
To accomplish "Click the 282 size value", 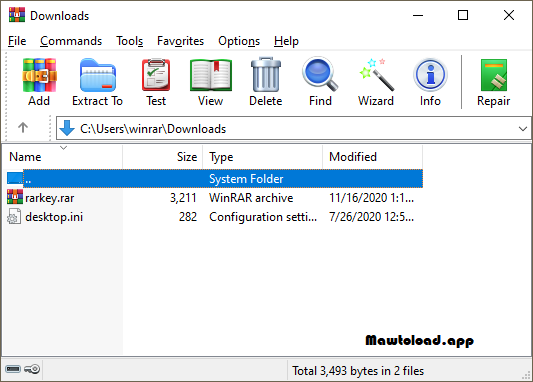I will (188, 217).
